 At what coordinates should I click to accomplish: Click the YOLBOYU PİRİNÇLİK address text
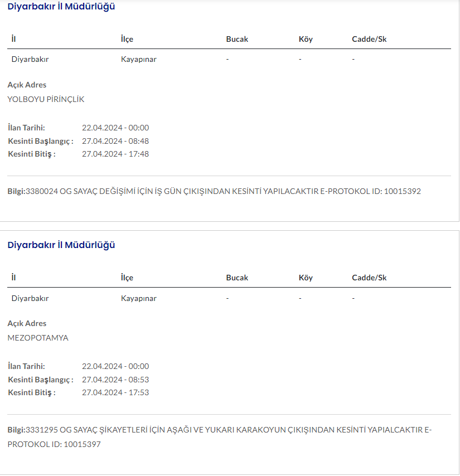click(x=46, y=99)
